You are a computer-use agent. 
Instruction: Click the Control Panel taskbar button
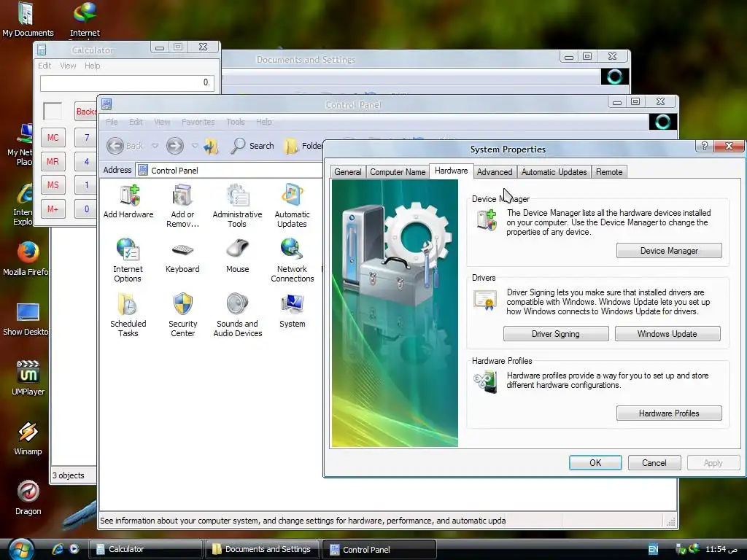coord(379,549)
